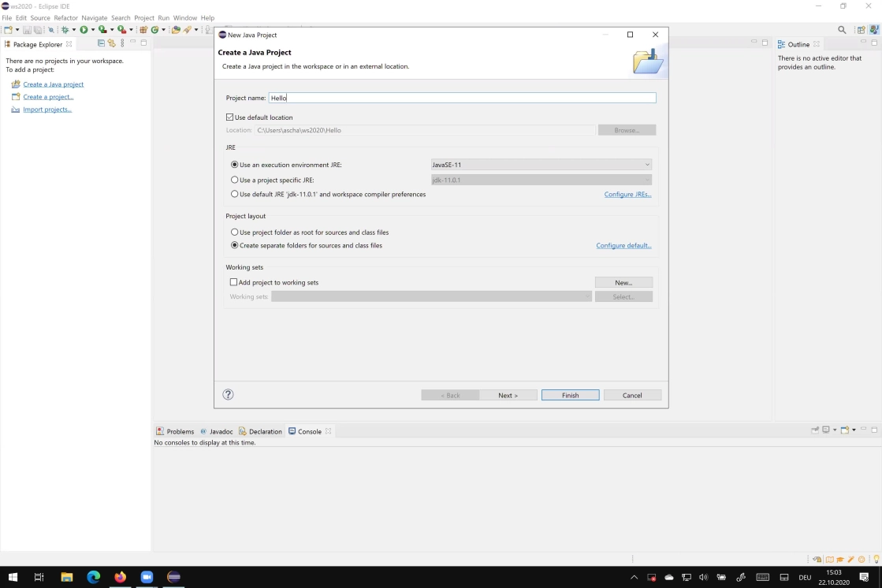The image size is (882, 588).
Task: Select Use default JRE 'jdk-11.0.1' radio
Action: pos(235,194)
